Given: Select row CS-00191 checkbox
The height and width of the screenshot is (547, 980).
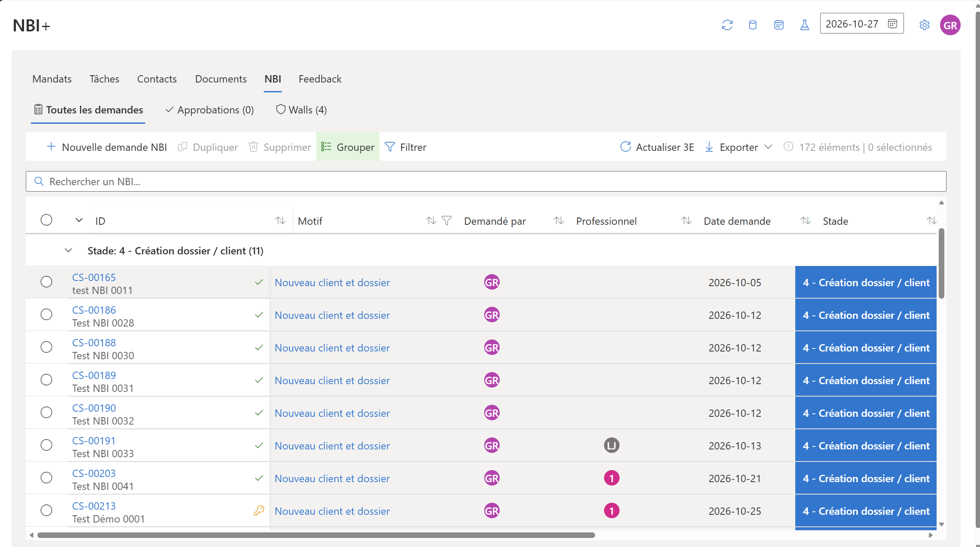Looking at the screenshot, I should coord(46,445).
